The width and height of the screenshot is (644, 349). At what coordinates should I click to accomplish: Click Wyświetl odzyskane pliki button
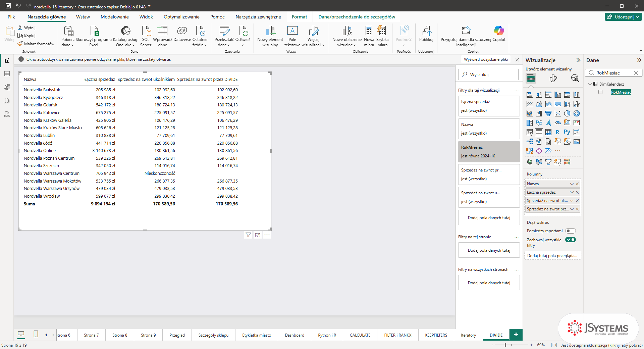click(x=486, y=59)
